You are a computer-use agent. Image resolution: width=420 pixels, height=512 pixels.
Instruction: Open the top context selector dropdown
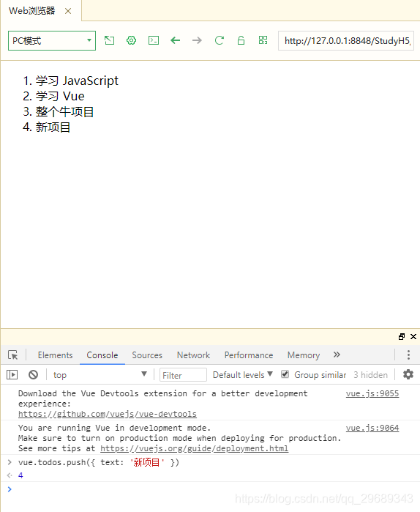[100, 375]
